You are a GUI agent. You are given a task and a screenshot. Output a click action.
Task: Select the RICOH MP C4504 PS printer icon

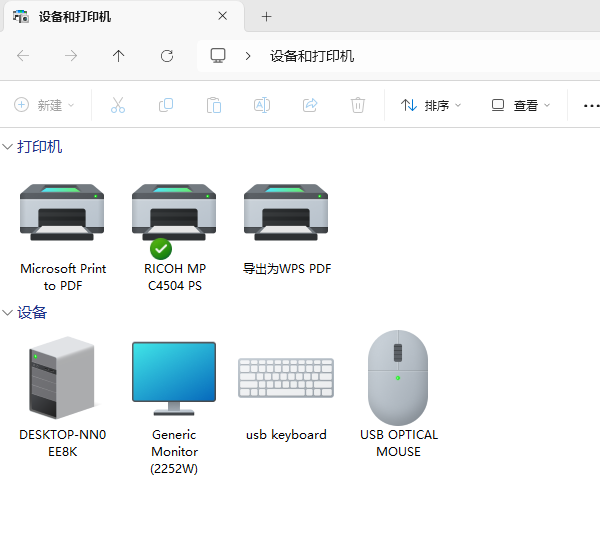click(x=174, y=212)
